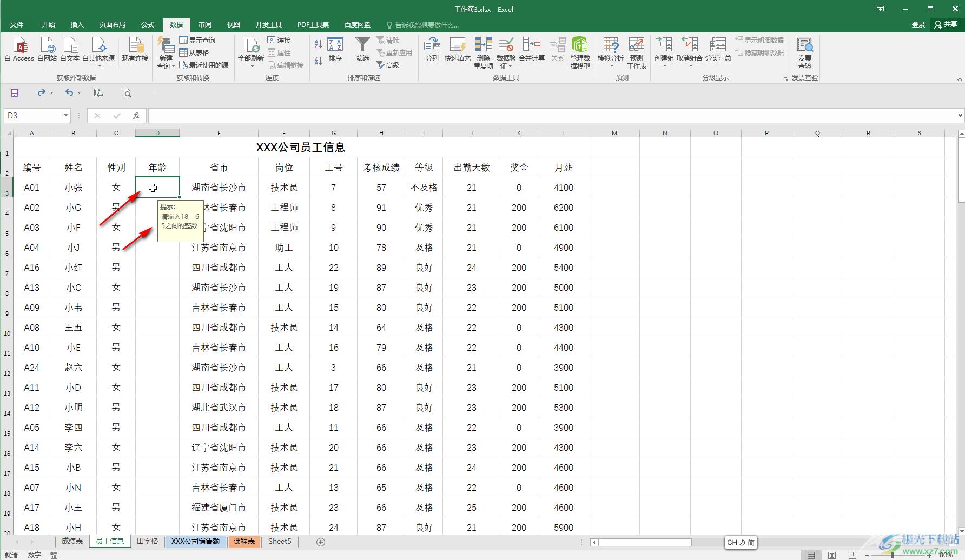This screenshot has width=965, height=560.
Task: Sort descending Z to A
Action: (318, 61)
